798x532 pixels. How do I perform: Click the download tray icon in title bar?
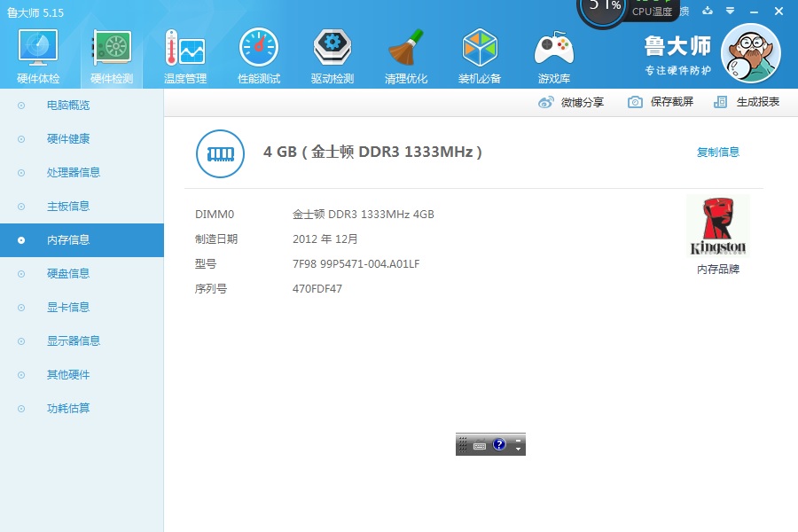708,11
